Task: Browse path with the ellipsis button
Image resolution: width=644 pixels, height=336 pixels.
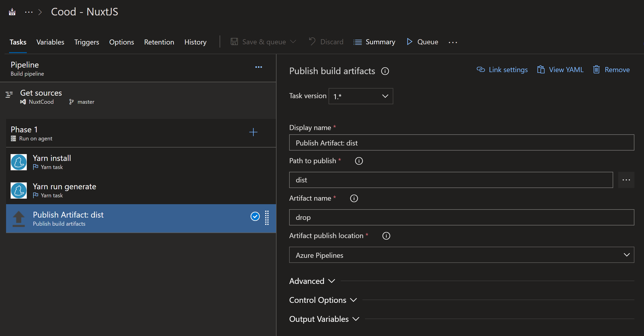Action: click(x=626, y=180)
